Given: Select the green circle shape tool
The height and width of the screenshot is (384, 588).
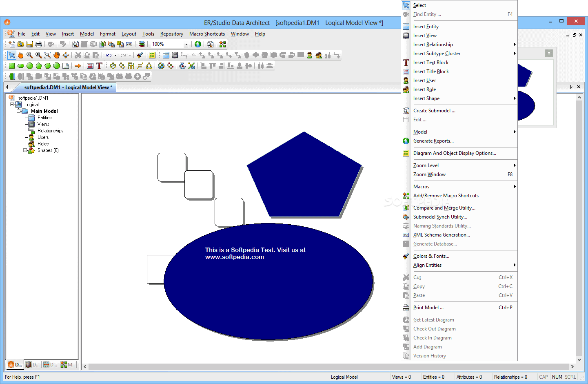Looking at the screenshot, I should coord(30,65).
